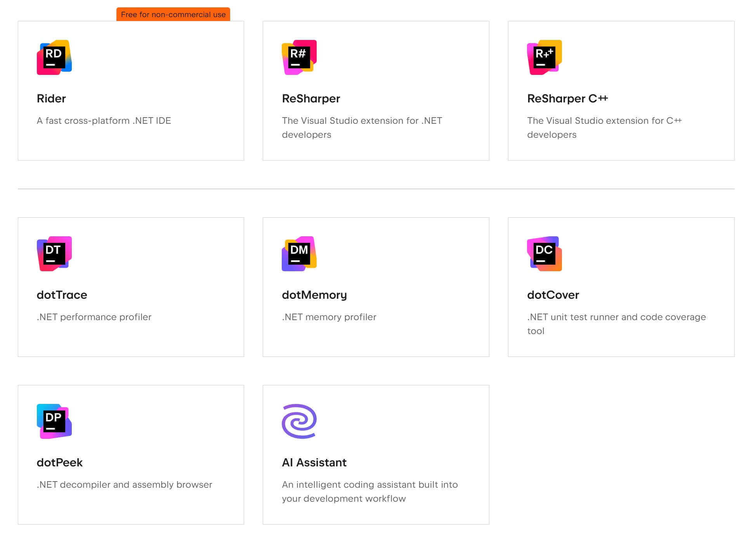Image resolution: width=756 pixels, height=537 pixels.
Task: Open the dotCover title link
Action: (x=553, y=295)
